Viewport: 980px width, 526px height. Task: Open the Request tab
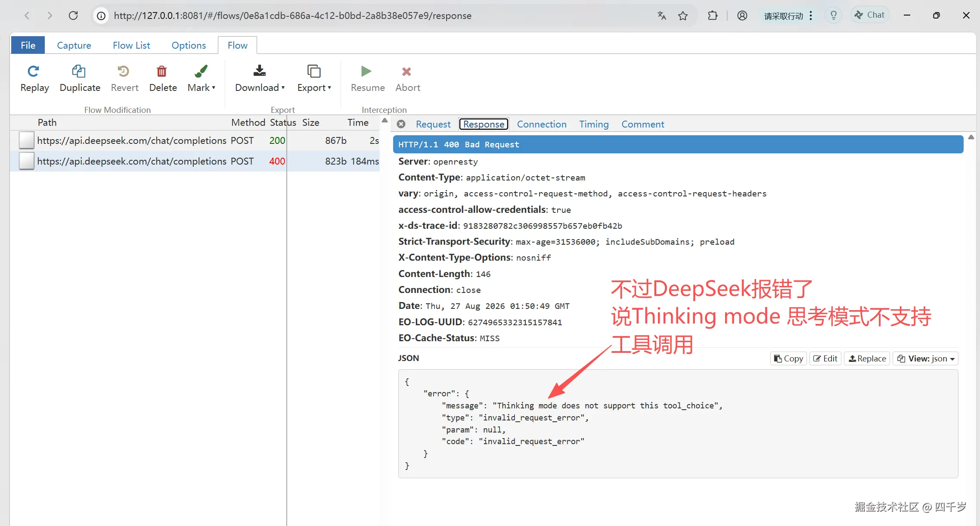pos(433,124)
